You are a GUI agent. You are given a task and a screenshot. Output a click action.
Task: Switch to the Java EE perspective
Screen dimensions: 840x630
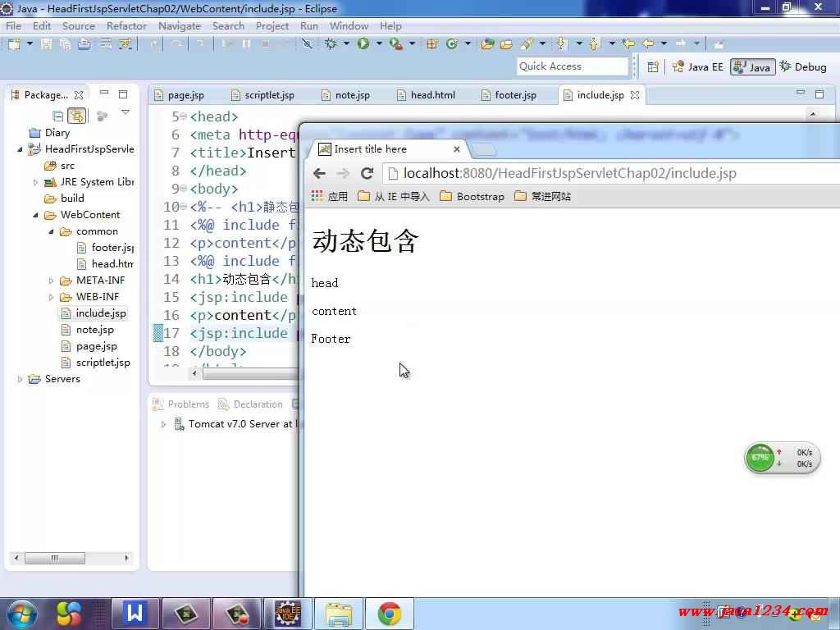click(x=697, y=66)
